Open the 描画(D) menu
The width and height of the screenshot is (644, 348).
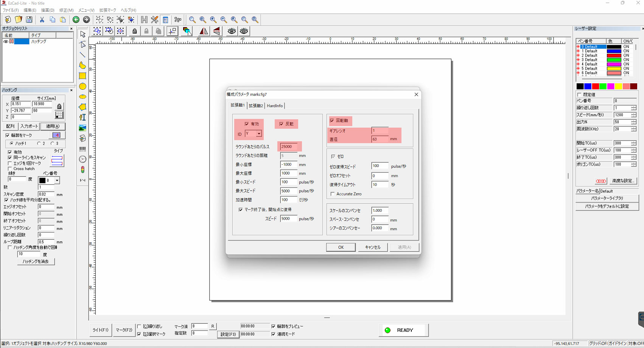point(48,10)
